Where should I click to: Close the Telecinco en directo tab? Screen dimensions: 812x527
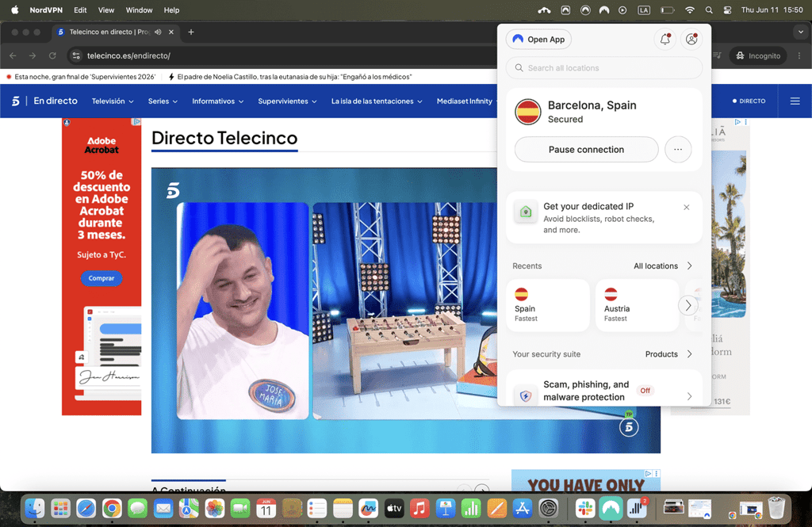tap(171, 32)
